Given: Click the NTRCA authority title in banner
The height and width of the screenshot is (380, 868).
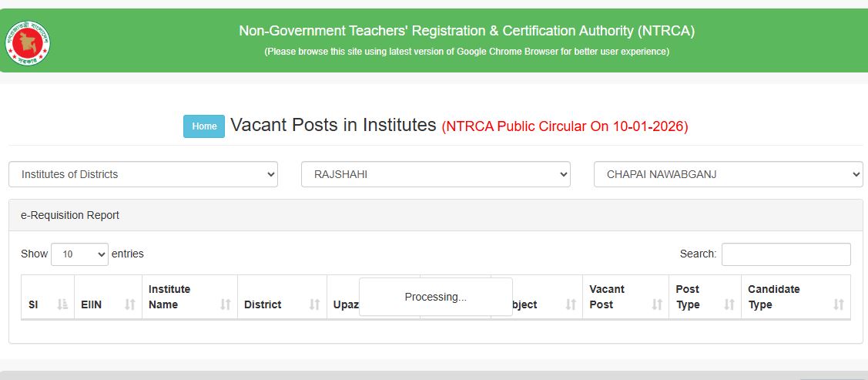Looking at the screenshot, I should (x=466, y=31).
